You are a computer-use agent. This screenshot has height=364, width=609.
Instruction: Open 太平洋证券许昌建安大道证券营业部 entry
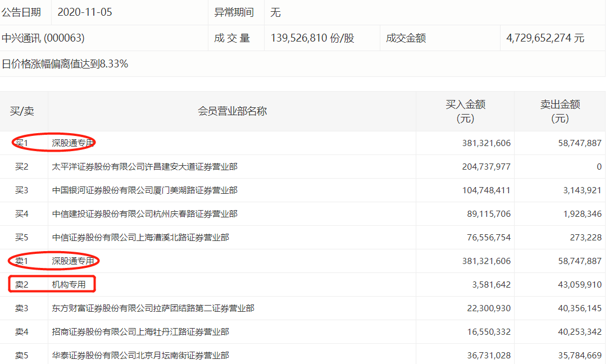144,167
